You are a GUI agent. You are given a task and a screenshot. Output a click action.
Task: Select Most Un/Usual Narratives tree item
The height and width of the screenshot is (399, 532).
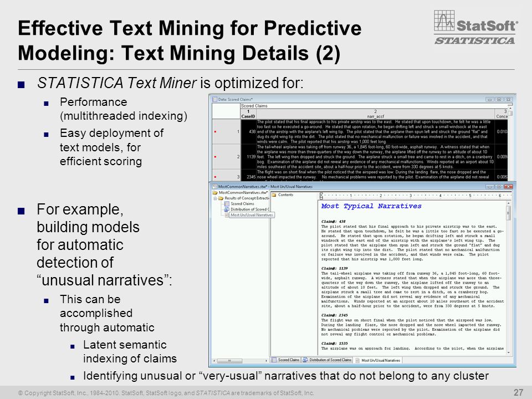(252, 215)
